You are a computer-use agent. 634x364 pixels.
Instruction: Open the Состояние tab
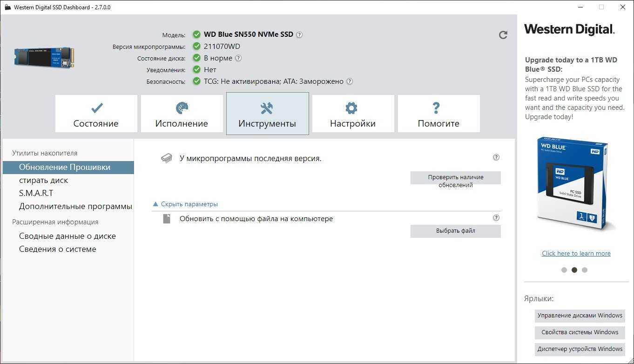tap(96, 114)
